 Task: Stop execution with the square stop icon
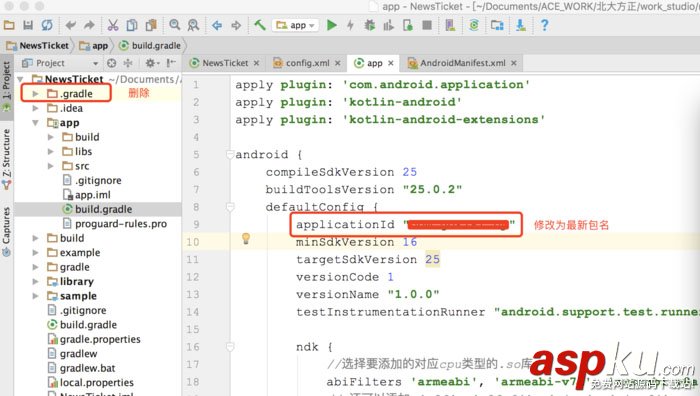pyautogui.click(x=427, y=25)
